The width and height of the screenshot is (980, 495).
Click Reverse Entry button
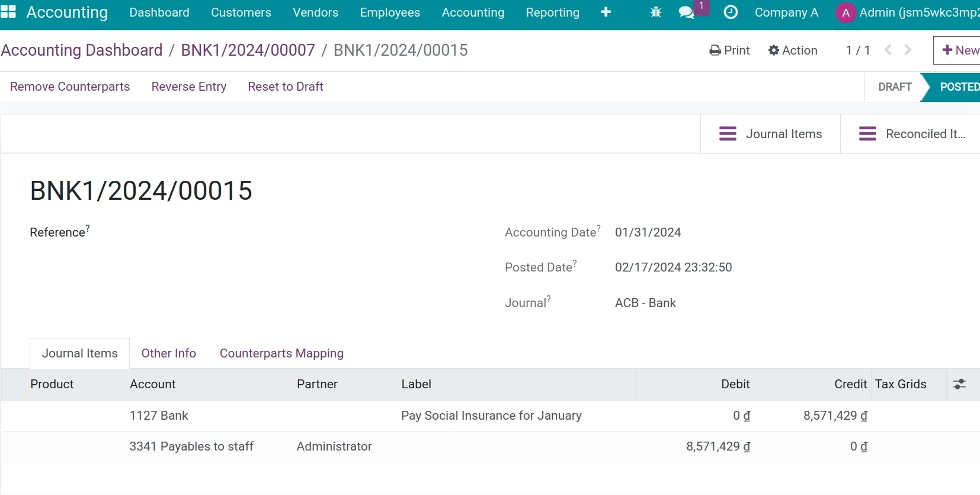tap(189, 87)
